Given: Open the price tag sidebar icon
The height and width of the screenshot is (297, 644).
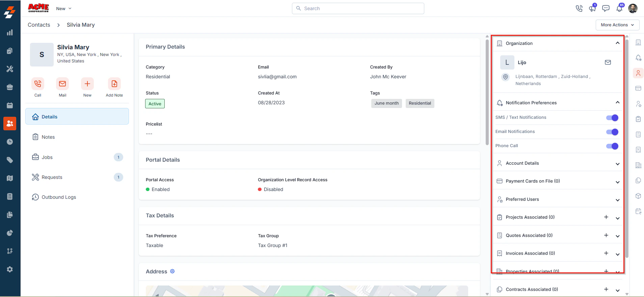Looking at the screenshot, I should 10,160.
